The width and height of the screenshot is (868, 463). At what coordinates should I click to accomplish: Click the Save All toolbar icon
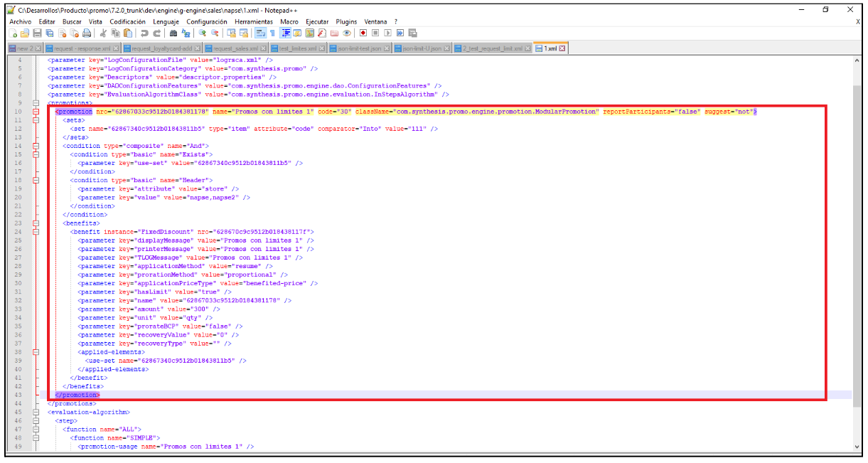(x=49, y=33)
